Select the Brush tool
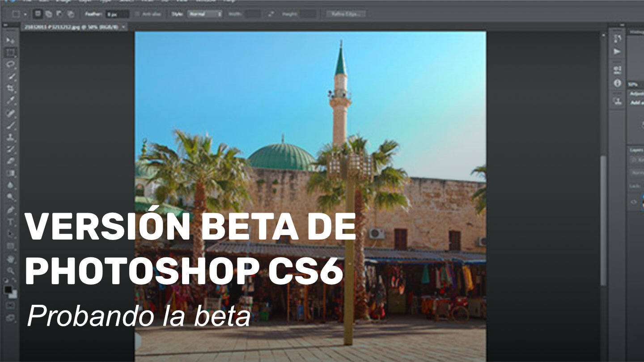Image resolution: width=644 pixels, height=362 pixels. (x=10, y=125)
